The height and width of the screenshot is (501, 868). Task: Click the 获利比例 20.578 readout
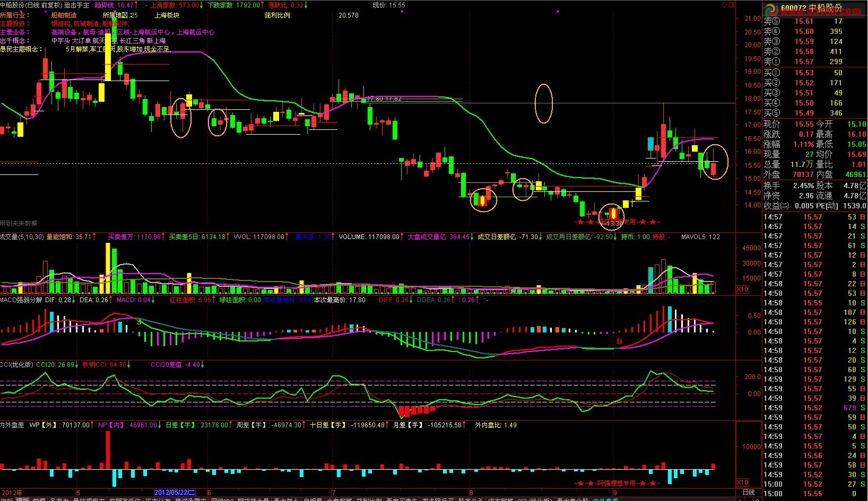pos(311,15)
